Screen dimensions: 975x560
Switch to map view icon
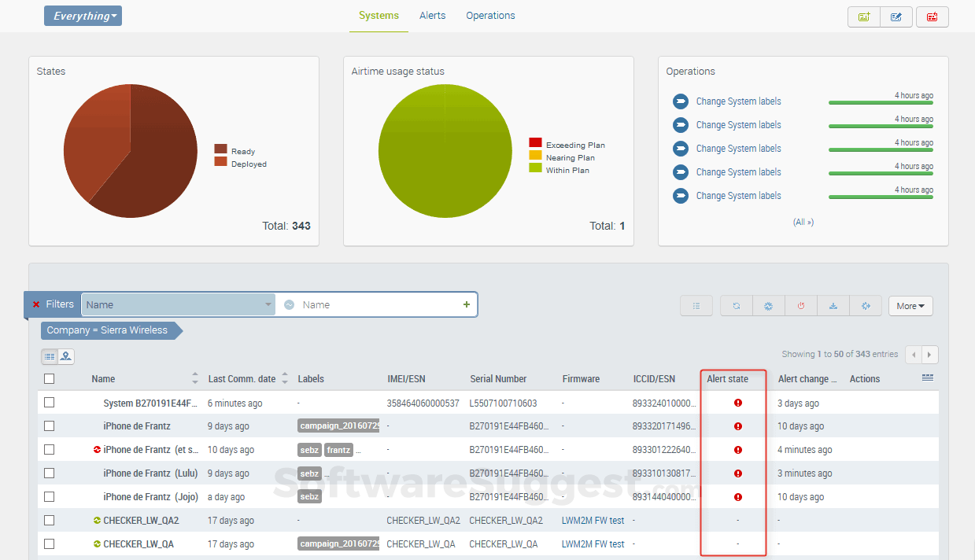(x=66, y=356)
